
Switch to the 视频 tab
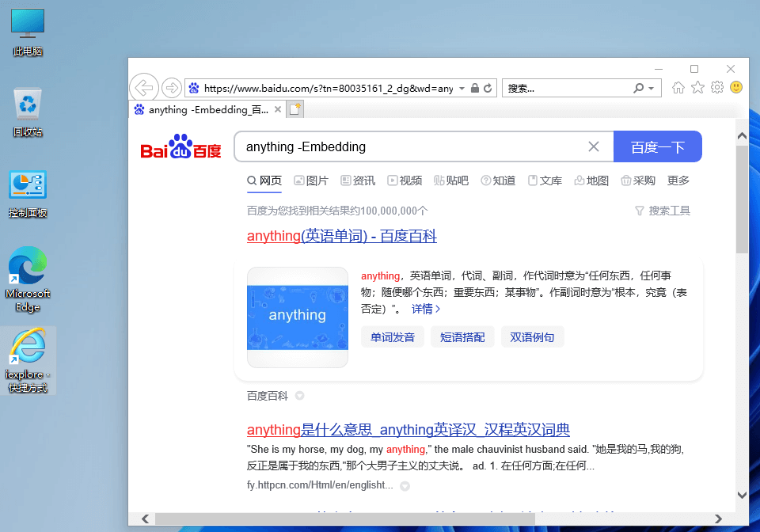(405, 180)
